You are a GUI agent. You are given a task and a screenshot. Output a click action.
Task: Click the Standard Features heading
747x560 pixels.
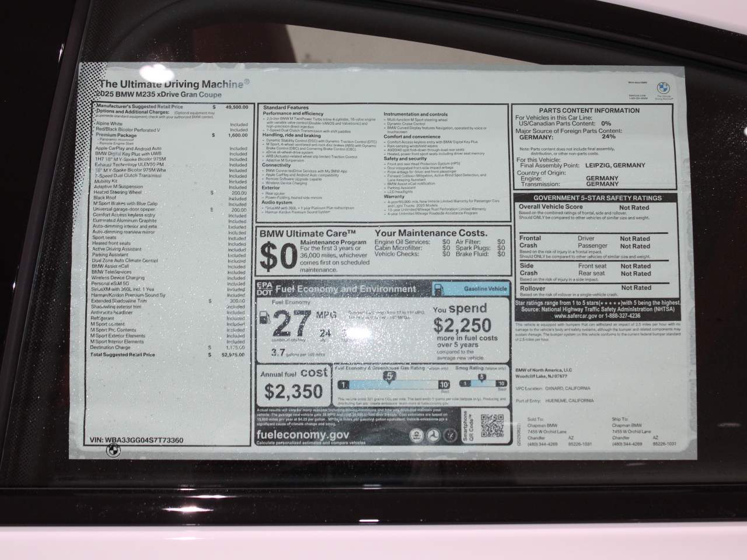pyautogui.click(x=285, y=107)
